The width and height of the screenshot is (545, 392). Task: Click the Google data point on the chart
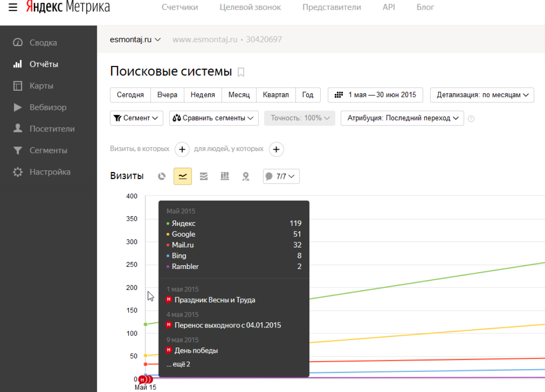(146, 356)
